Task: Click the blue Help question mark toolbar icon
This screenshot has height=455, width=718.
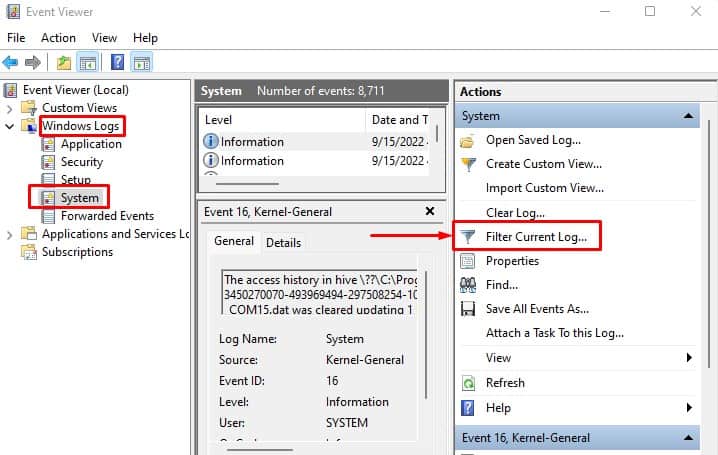Action: (118, 62)
